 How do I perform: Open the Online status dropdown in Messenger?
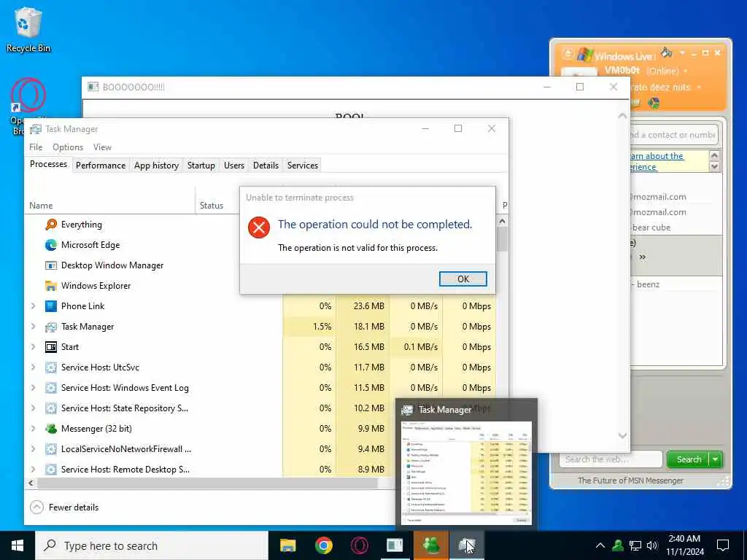tap(686, 71)
